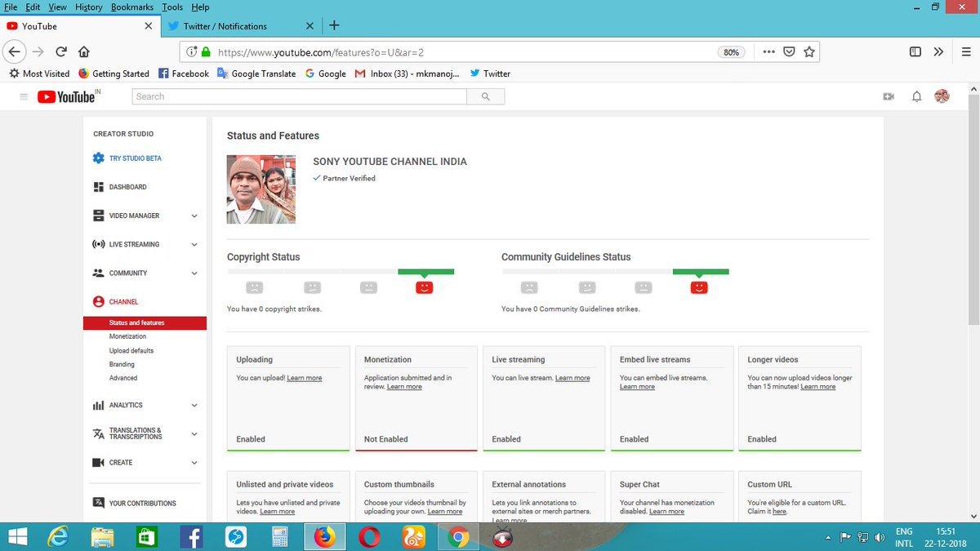The image size is (980, 551).
Task: Open Opera from taskbar
Action: coord(368,537)
